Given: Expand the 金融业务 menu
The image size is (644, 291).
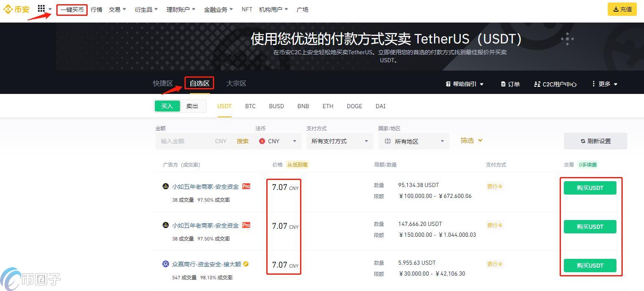Looking at the screenshot, I should point(218,10).
